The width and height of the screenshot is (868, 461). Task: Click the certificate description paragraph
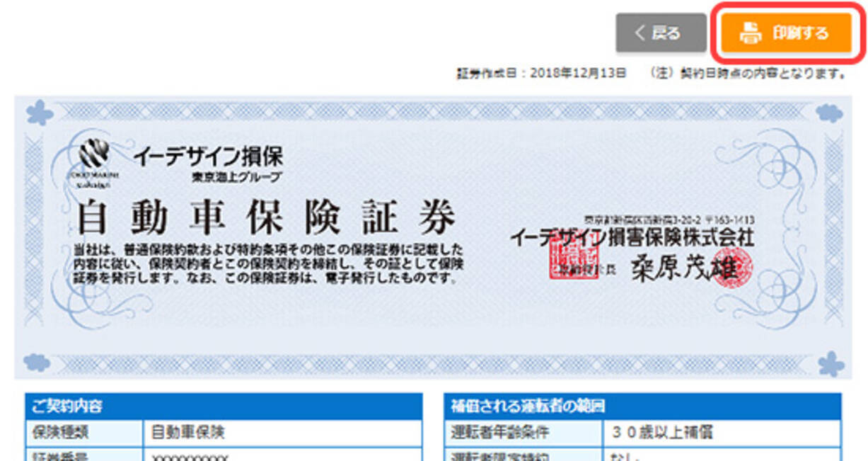(x=268, y=264)
